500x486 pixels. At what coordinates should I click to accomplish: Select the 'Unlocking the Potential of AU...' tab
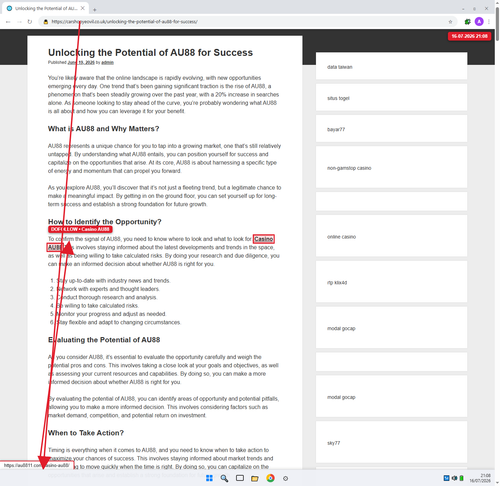(x=46, y=8)
